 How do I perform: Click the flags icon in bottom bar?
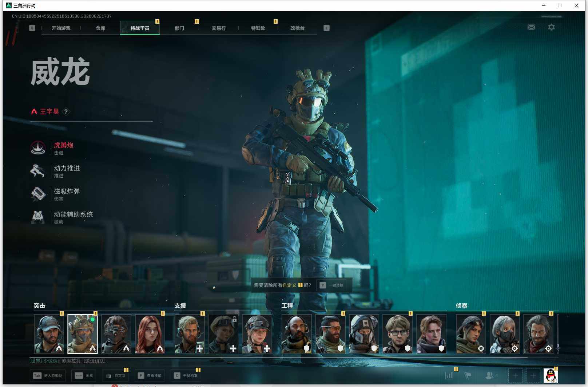tap(468, 375)
